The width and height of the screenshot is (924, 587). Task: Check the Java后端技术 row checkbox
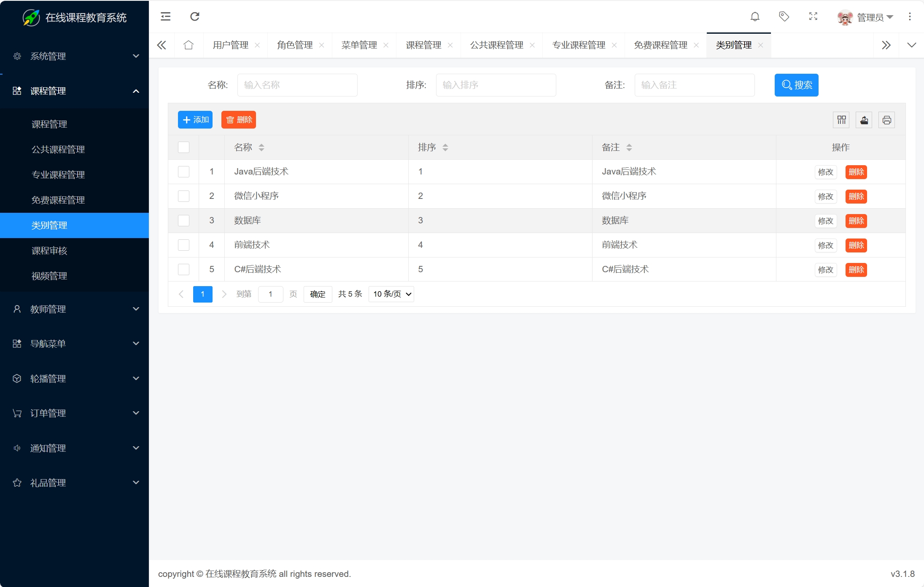tap(183, 172)
